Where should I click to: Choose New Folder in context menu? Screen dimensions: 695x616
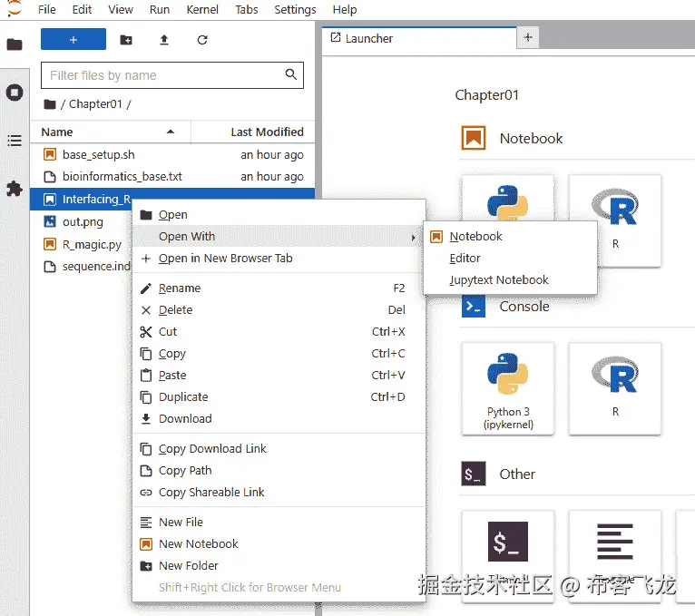click(279, 565)
